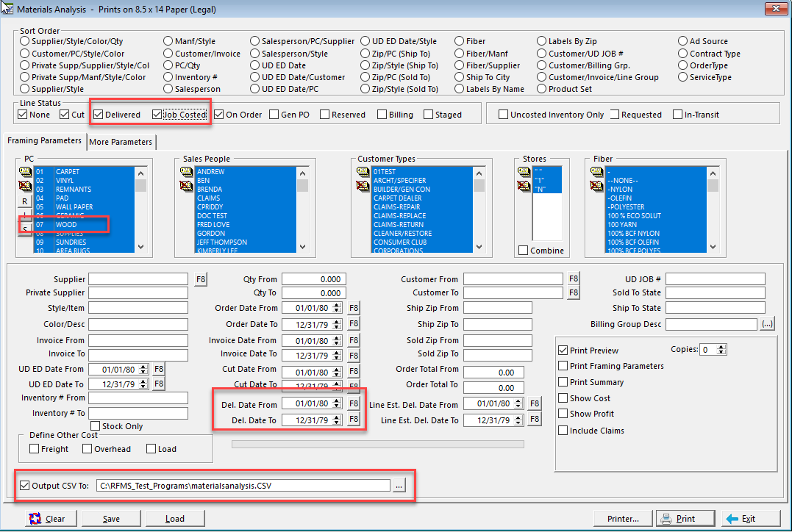Click the select-all icon in PC list
This screenshot has width=792, height=532.
24,172
